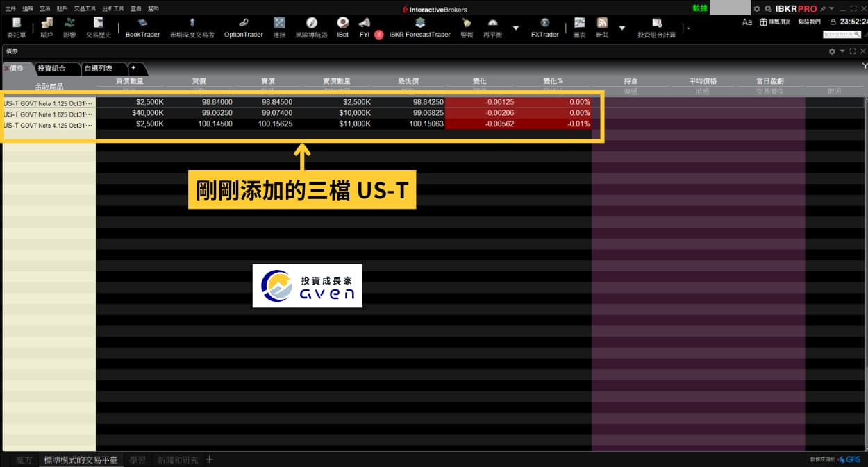Close the 債券 tab with red X
The height and width of the screenshot is (467, 868).
(6, 68)
